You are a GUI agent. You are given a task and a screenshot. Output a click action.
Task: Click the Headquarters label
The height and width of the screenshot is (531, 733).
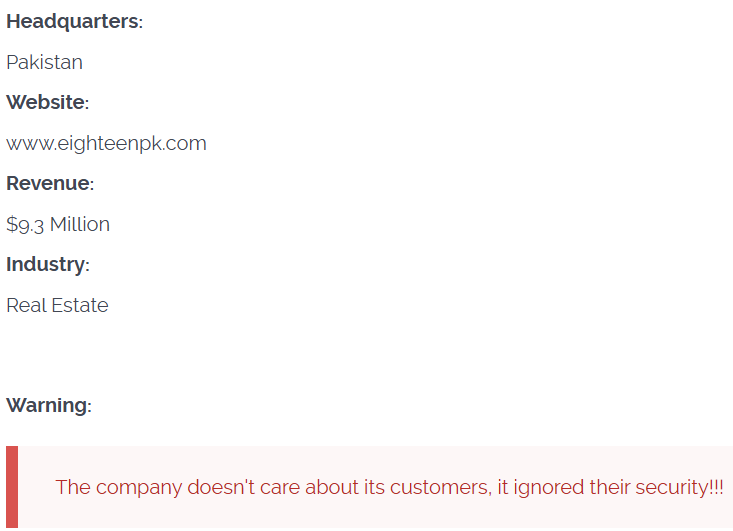(73, 22)
